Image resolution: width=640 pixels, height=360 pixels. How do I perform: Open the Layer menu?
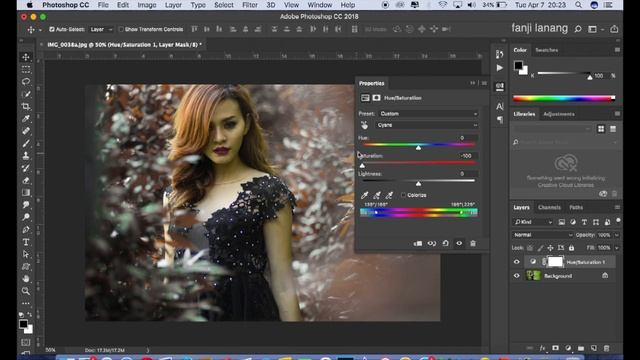coord(173,5)
